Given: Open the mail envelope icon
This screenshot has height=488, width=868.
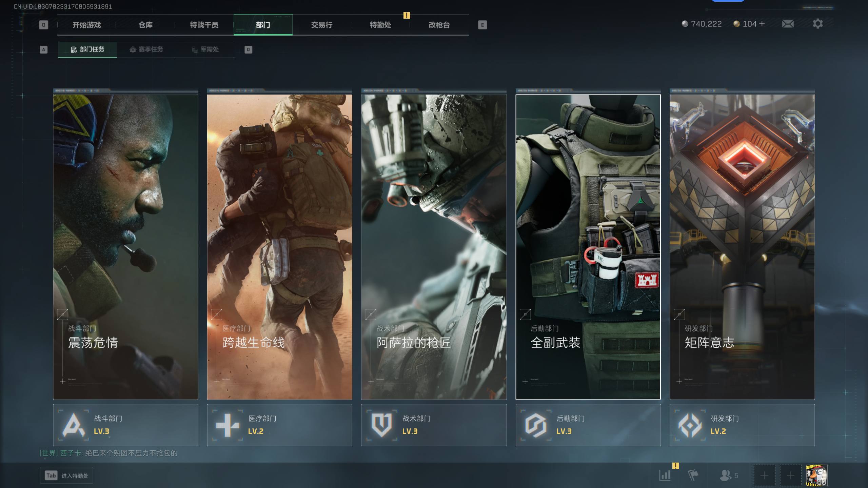Looking at the screenshot, I should (x=788, y=24).
